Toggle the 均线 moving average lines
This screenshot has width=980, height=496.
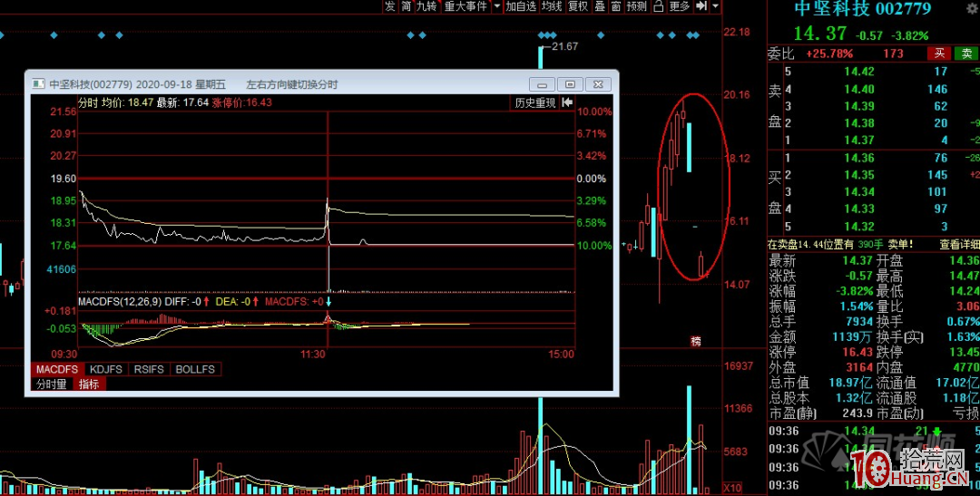(552, 6)
